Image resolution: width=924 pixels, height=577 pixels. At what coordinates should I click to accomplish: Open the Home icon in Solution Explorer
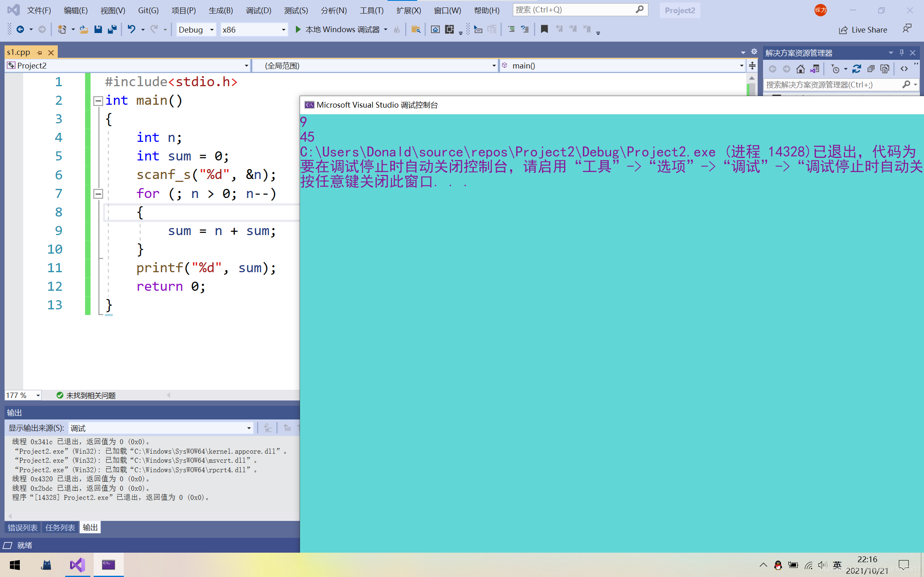click(801, 69)
